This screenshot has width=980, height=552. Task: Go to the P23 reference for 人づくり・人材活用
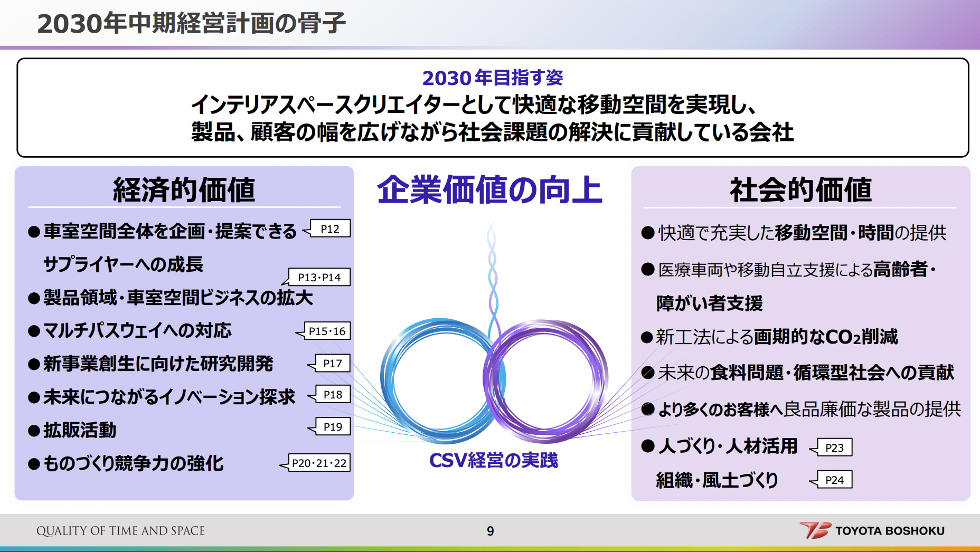tap(834, 448)
